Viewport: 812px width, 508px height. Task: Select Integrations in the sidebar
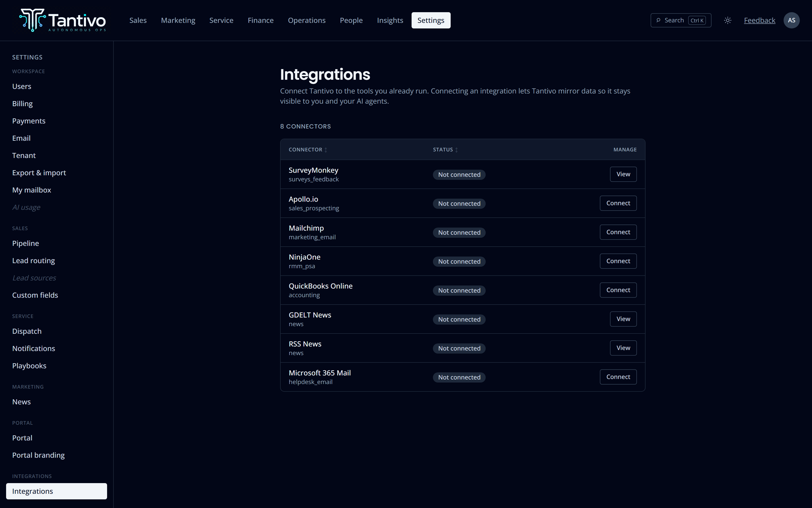tap(56, 491)
